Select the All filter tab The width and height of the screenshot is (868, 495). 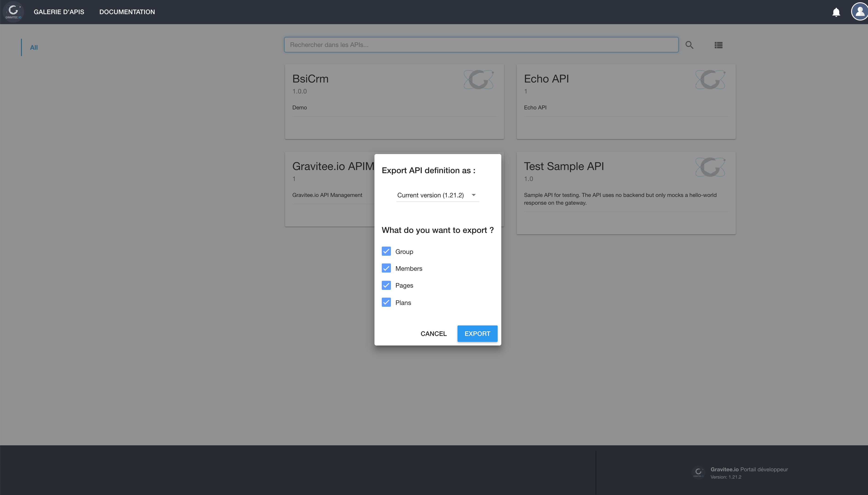(x=34, y=47)
